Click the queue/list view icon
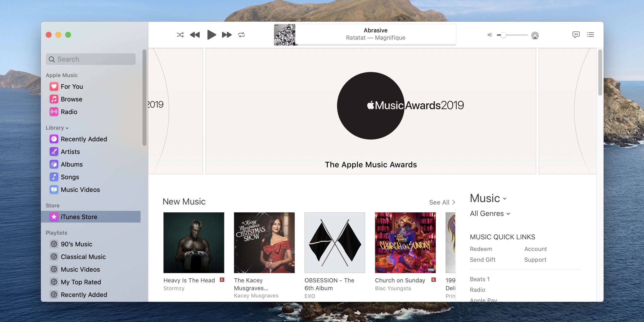Screen dimensions: 644x322 point(590,35)
